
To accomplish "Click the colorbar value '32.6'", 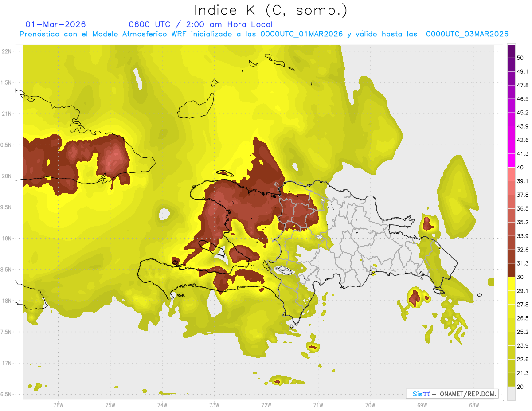I will (523, 250).
